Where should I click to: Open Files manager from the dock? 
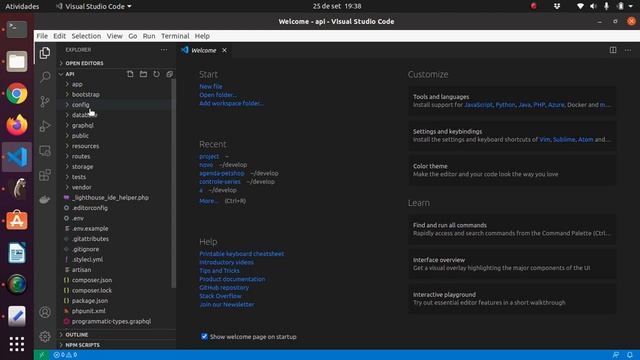[x=17, y=62]
